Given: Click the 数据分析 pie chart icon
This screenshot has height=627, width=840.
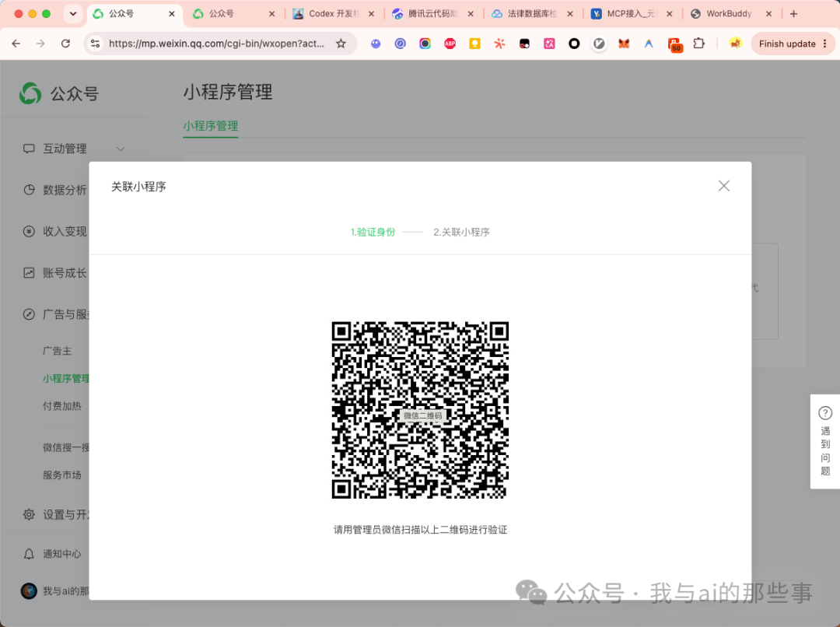Looking at the screenshot, I should click(29, 190).
